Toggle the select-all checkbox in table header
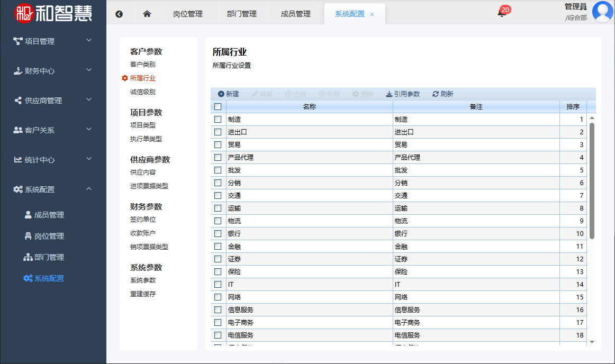The width and height of the screenshot is (615, 364). click(218, 106)
